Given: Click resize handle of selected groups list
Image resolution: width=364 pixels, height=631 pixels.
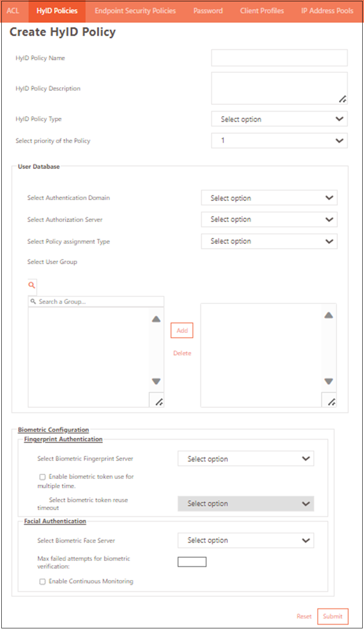Looking at the screenshot, I should click(x=332, y=401).
